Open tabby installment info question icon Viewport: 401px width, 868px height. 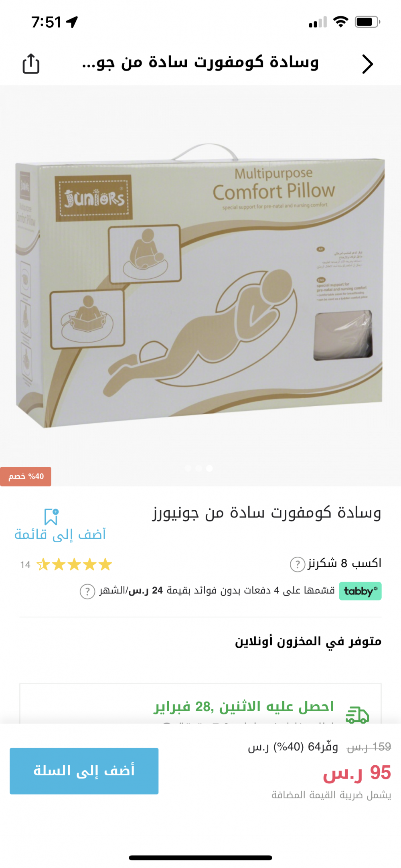click(x=87, y=591)
